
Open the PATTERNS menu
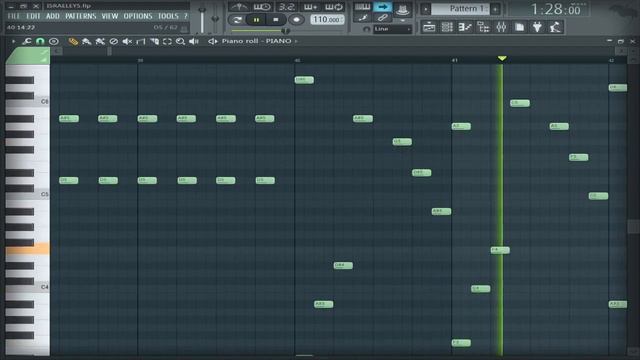[80, 16]
